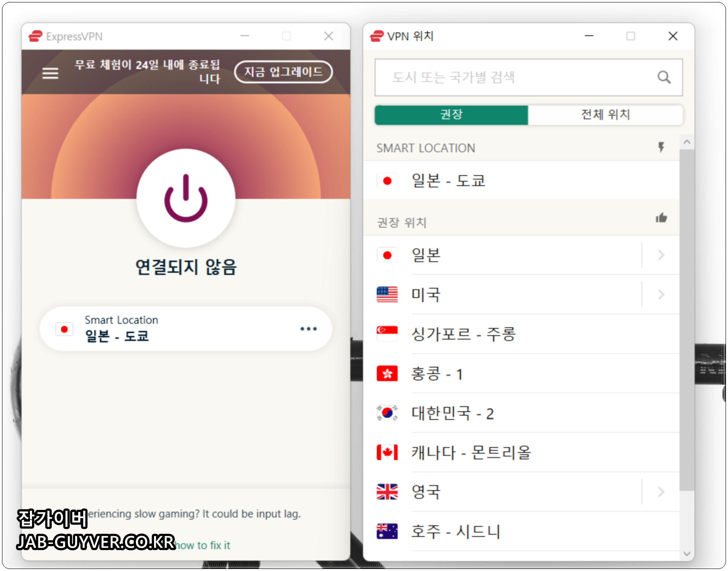Image resolution: width=728 pixels, height=571 pixels.
Task: Click the Australia flag icon
Action: click(x=387, y=531)
